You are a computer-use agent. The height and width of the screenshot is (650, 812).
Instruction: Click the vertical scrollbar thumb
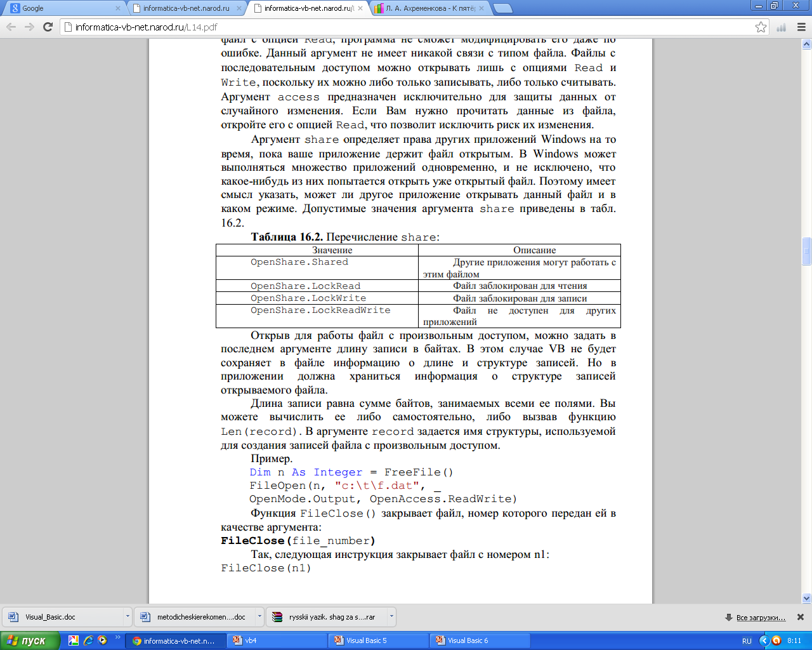pyautogui.click(x=806, y=251)
